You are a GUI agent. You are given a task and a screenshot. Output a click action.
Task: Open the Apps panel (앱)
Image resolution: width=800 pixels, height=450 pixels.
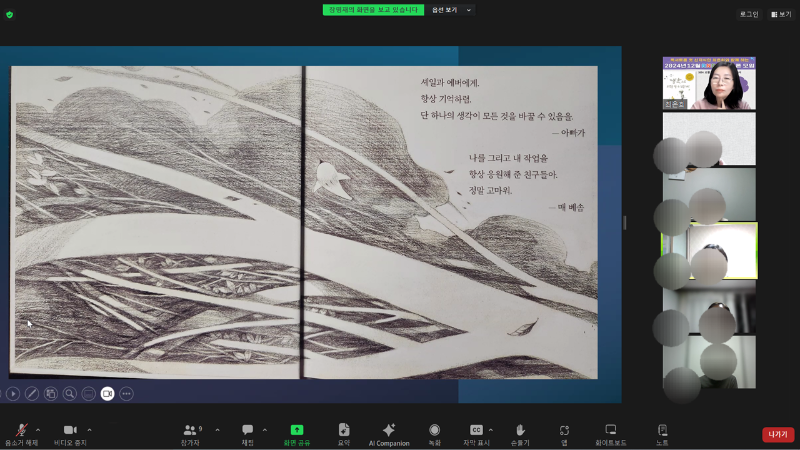[x=564, y=435]
